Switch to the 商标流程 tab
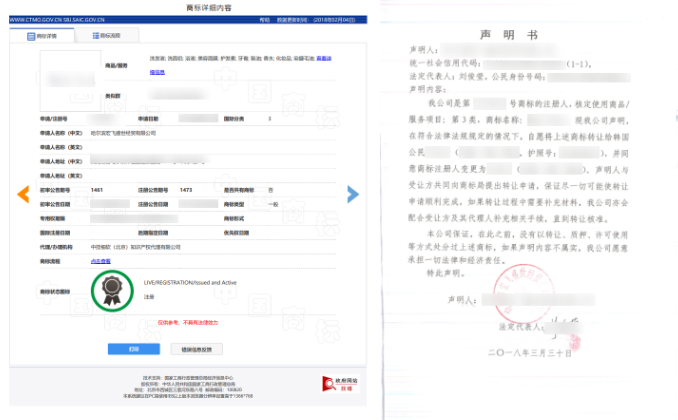The width and height of the screenshot is (678, 420). click(x=107, y=35)
